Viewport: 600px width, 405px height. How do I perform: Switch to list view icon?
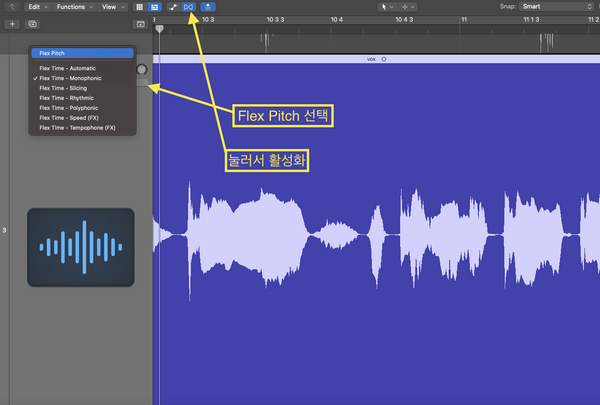click(154, 6)
